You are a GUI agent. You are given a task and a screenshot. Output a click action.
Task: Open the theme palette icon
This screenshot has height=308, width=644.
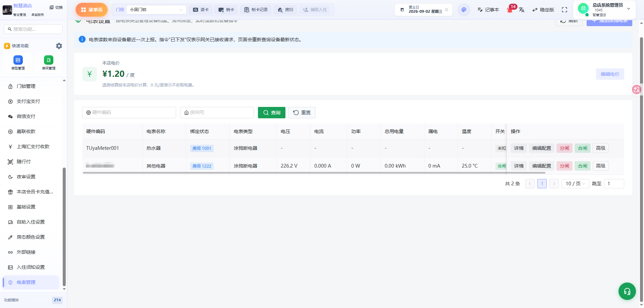pyautogui.click(x=464, y=10)
